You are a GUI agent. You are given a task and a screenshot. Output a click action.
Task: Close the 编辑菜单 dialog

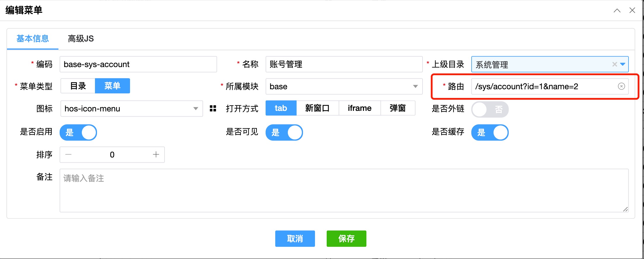(x=632, y=10)
